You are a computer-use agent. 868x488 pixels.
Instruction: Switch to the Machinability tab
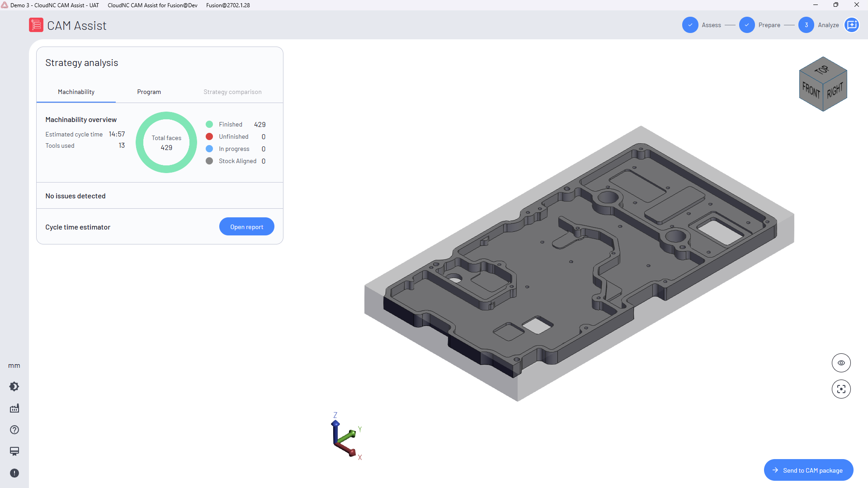(x=76, y=92)
